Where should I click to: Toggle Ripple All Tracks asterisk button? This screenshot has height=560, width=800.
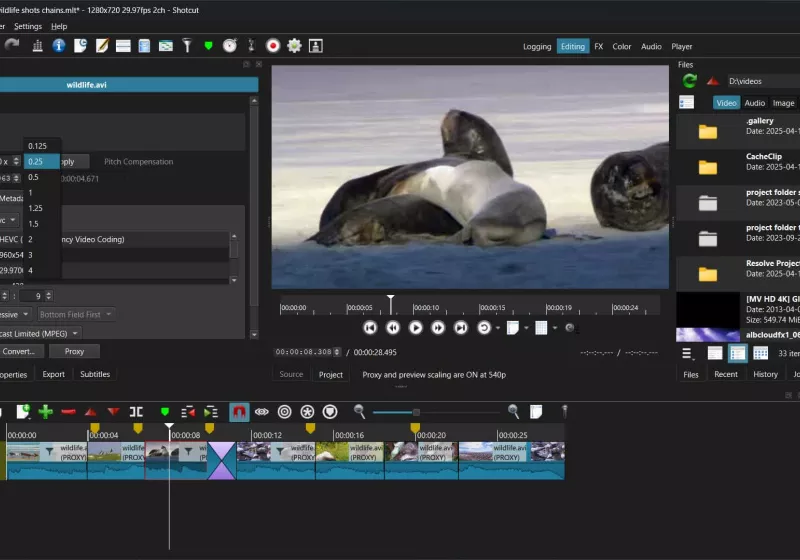tap(307, 412)
